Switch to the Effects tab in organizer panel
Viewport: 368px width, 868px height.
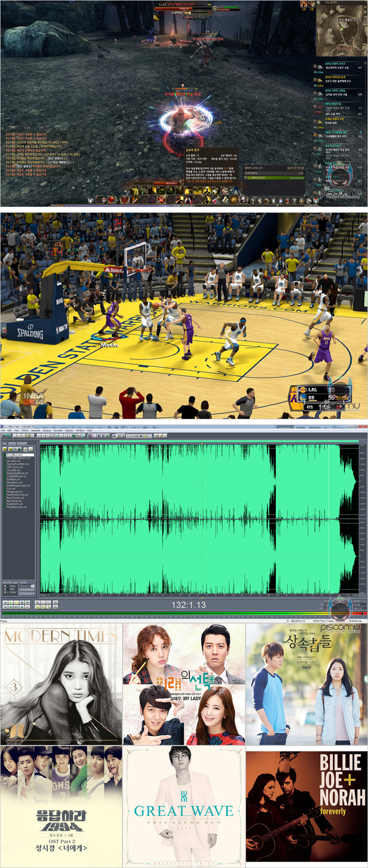(13, 444)
